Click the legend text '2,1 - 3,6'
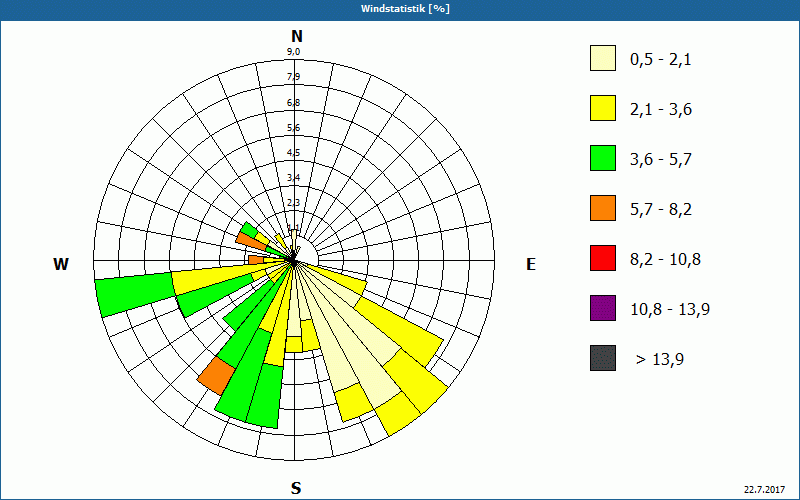Viewport: 800px width, 500px height. point(661,110)
